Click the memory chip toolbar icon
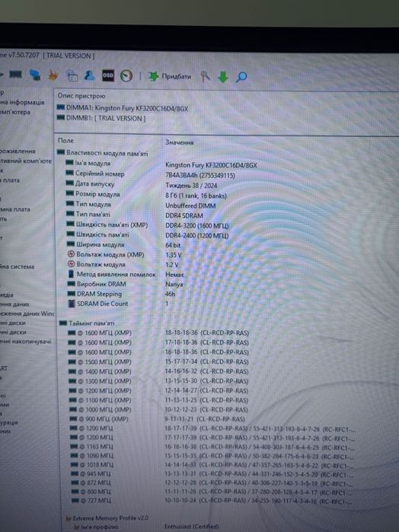 [x=15, y=75]
